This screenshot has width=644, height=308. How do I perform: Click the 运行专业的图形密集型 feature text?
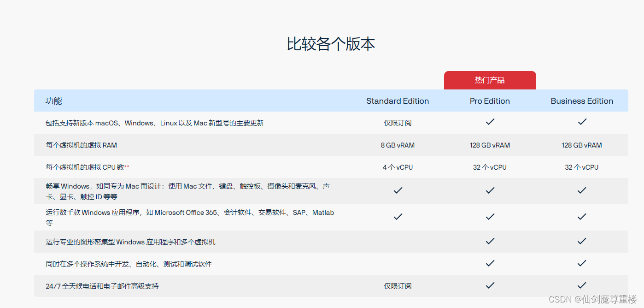point(130,242)
